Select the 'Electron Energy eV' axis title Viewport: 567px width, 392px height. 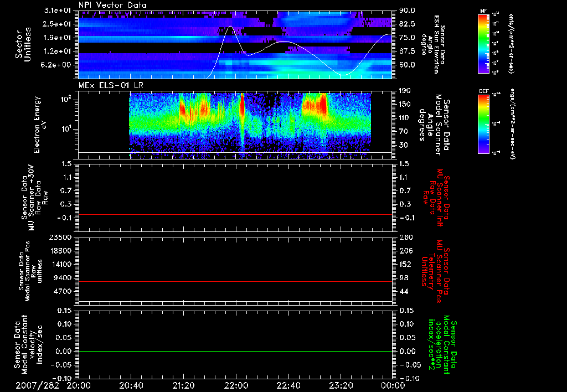click(x=40, y=125)
